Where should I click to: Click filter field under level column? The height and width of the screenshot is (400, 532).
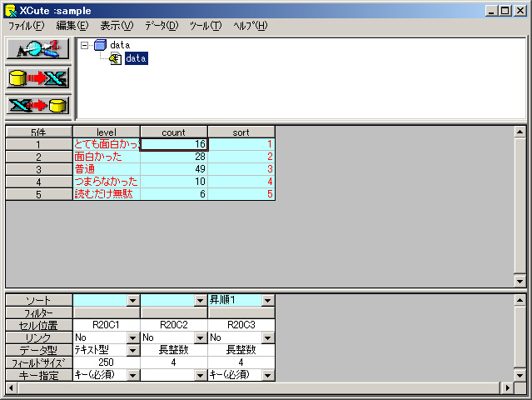point(107,312)
